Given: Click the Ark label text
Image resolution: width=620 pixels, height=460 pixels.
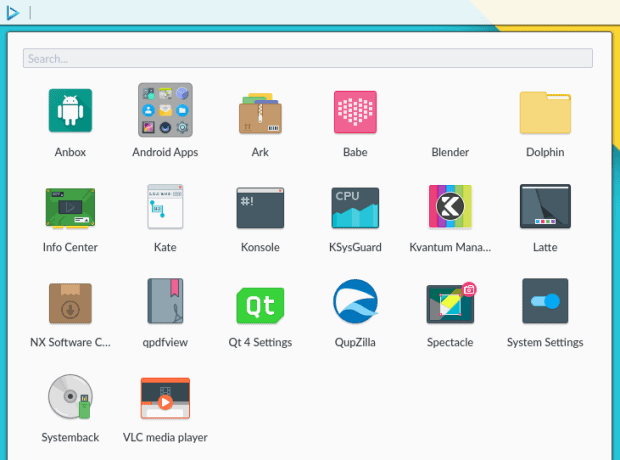Looking at the screenshot, I should (260, 152).
